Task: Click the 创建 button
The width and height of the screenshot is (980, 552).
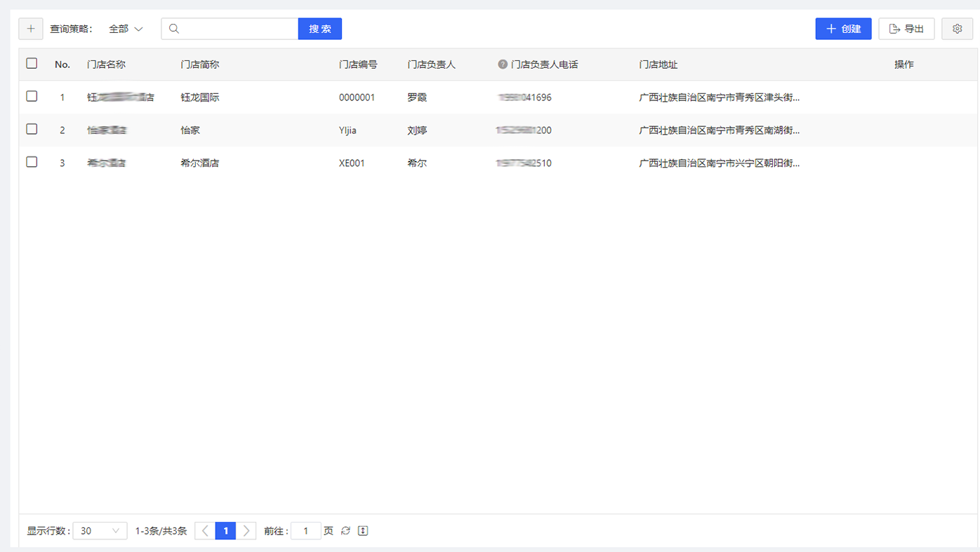Action: point(843,29)
